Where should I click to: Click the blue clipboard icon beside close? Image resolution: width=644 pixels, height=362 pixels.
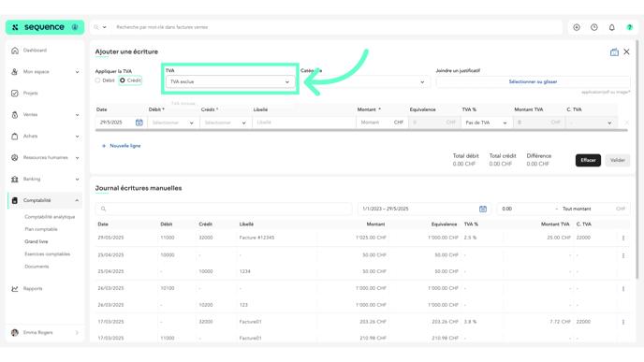[614, 52]
